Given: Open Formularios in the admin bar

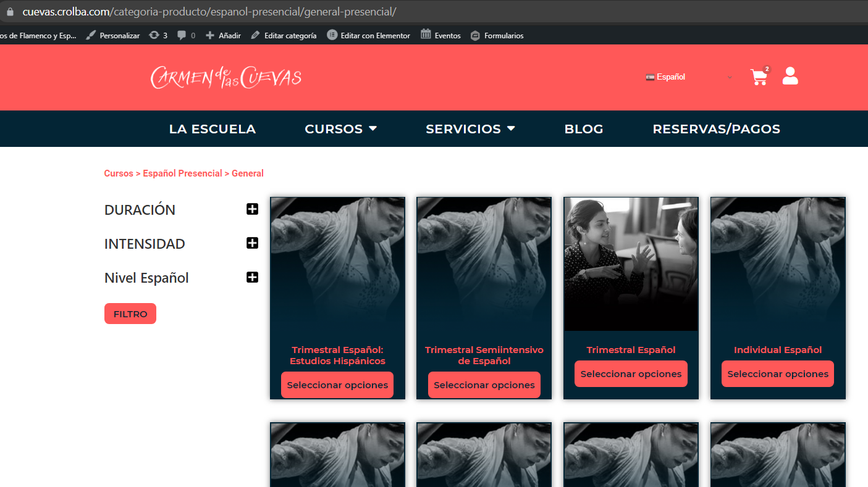Looking at the screenshot, I should [x=497, y=36].
